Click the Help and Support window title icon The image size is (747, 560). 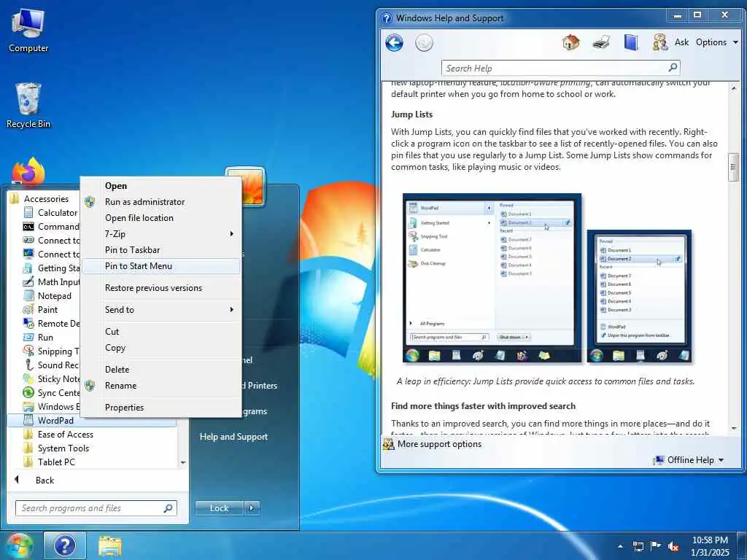[x=387, y=18]
